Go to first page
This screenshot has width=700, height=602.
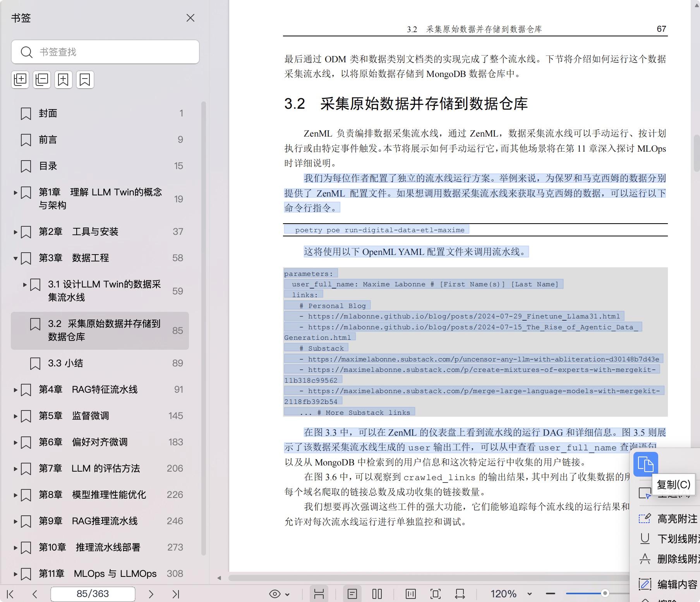point(10,594)
